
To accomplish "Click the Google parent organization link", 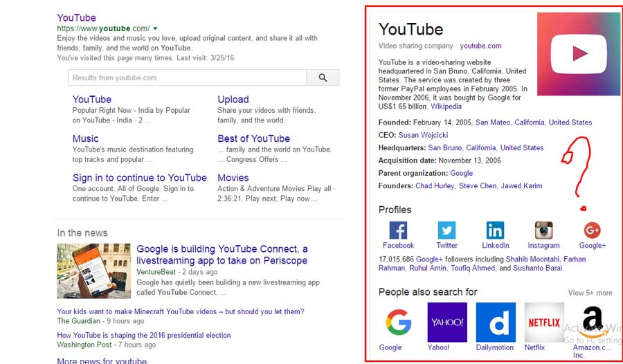I will point(461,173).
